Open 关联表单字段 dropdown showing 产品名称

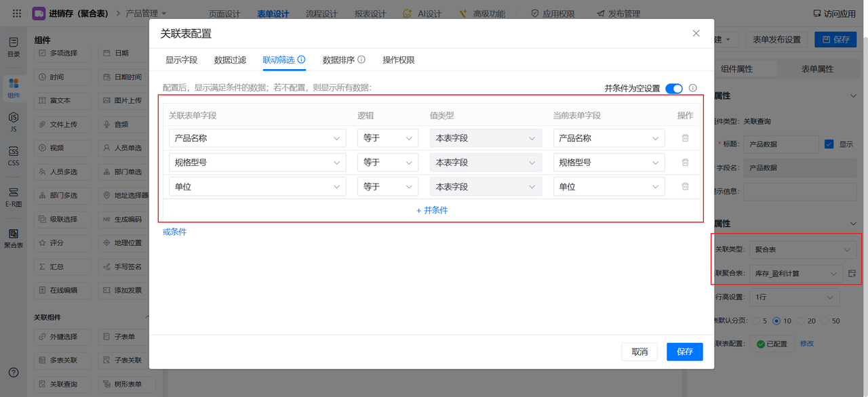(x=257, y=138)
